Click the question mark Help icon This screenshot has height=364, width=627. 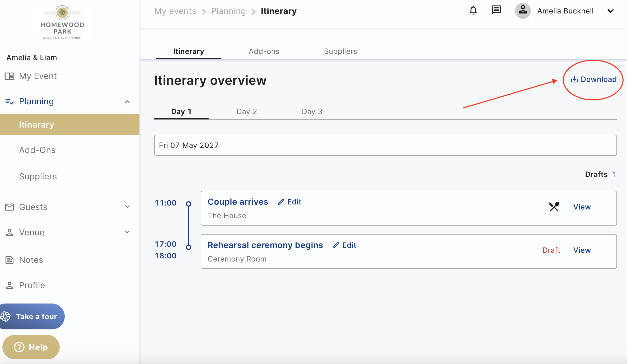click(x=19, y=347)
